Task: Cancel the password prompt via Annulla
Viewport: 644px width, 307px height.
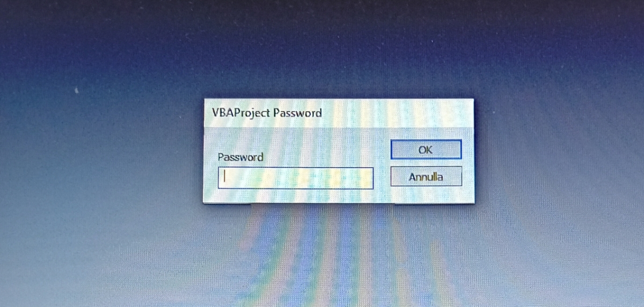Action: pyautogui.click(x=426, y=177)
